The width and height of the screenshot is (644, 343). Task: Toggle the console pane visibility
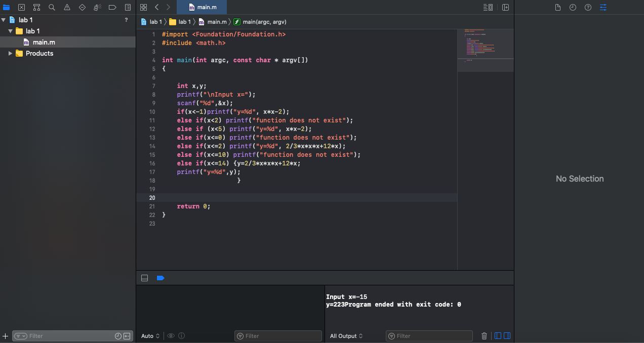click(x=507, y=336)
